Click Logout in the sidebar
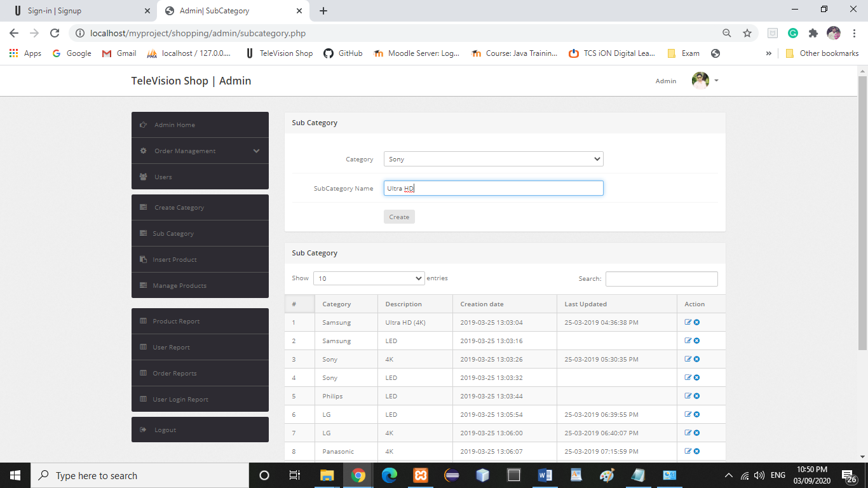This screenshot has width=868, height=488. point(200,430)
